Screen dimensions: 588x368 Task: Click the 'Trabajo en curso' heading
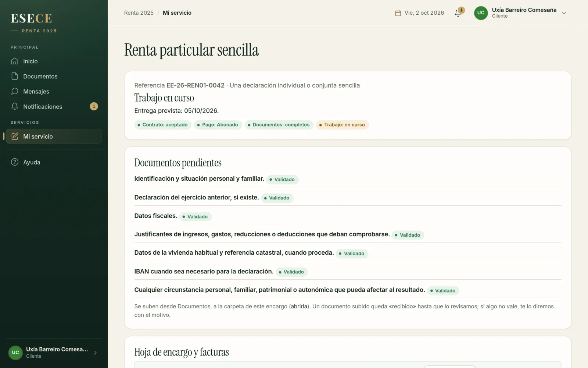(x=164, y=98)
